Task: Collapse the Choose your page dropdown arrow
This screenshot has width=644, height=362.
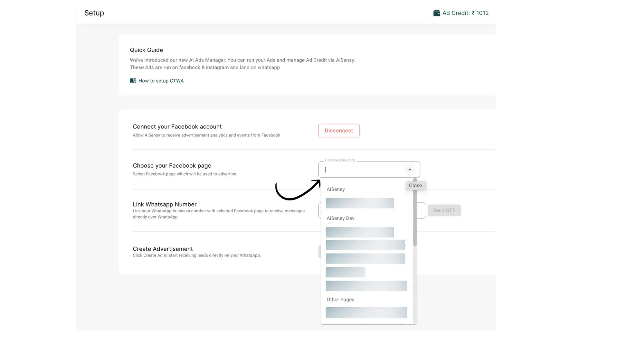Action: 410,170
